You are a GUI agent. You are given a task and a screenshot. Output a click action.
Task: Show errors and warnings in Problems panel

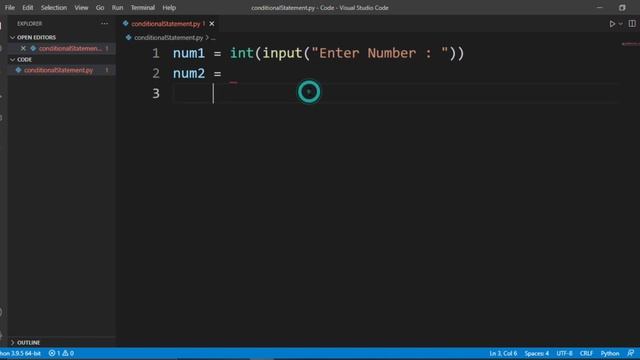(x=61, y=353)
